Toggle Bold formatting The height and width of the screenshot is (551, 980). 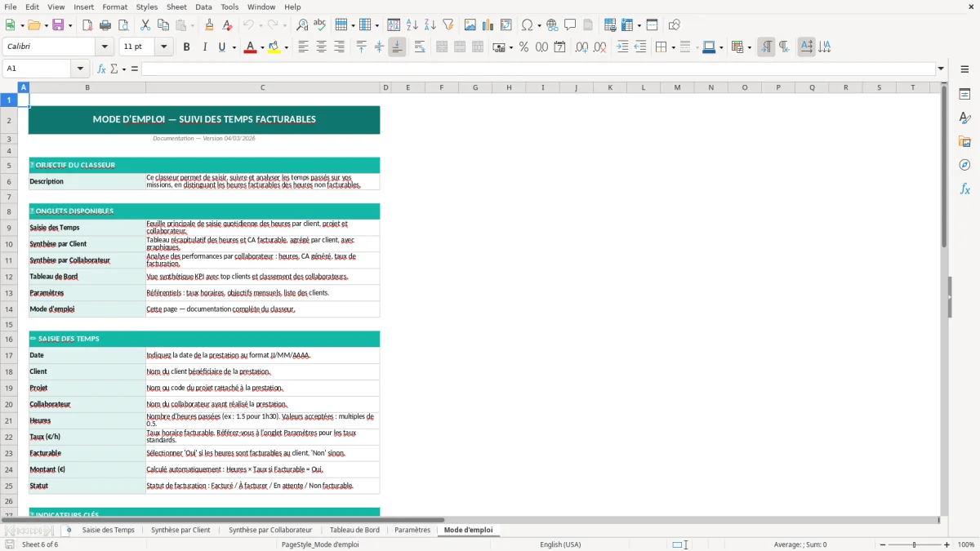tap(187, 47)
